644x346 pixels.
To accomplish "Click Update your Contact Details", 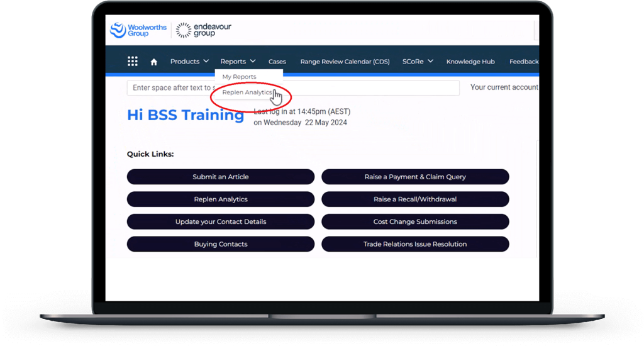I will click(x=220, y=221).
